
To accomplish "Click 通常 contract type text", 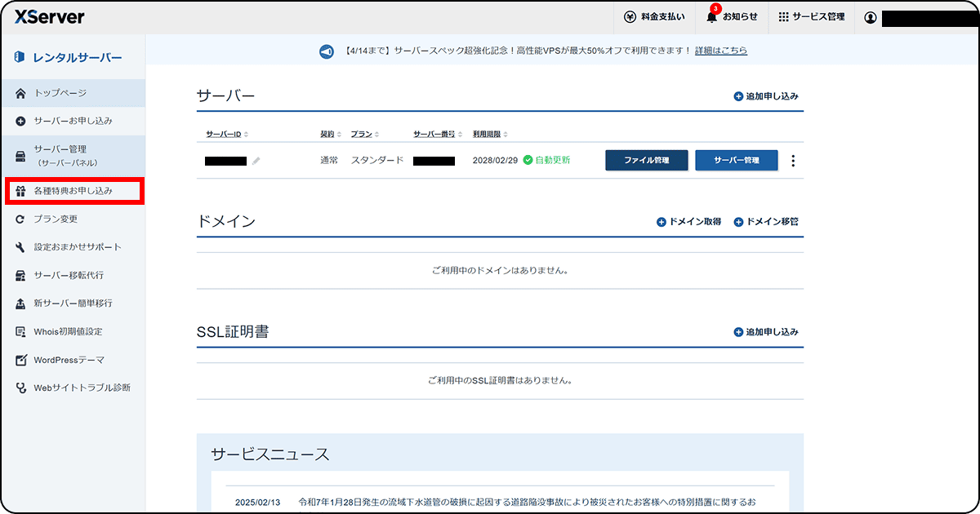I will [329, 160].
